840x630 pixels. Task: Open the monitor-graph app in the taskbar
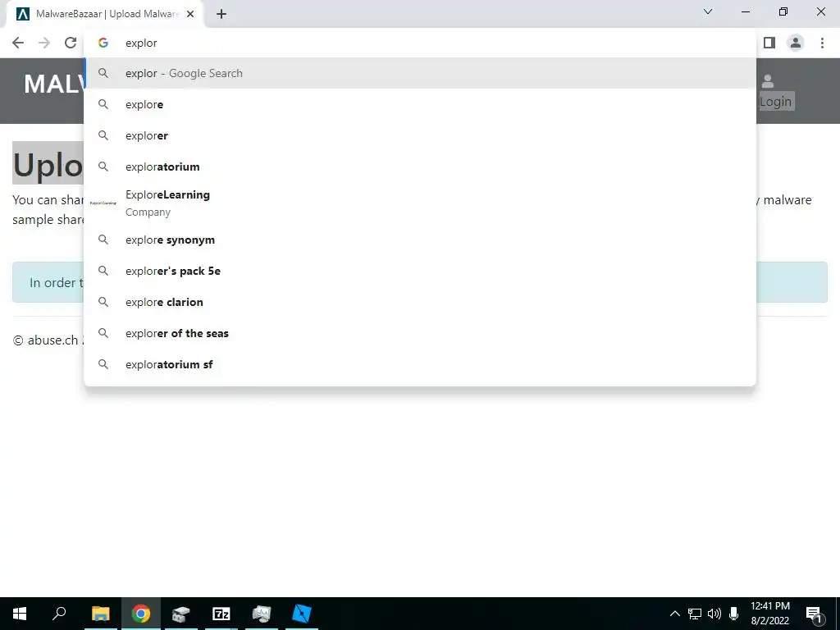point(262,614)
